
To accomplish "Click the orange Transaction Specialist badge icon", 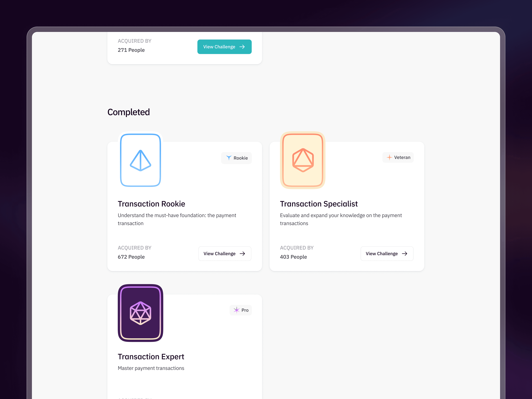I will coord(303,160).
